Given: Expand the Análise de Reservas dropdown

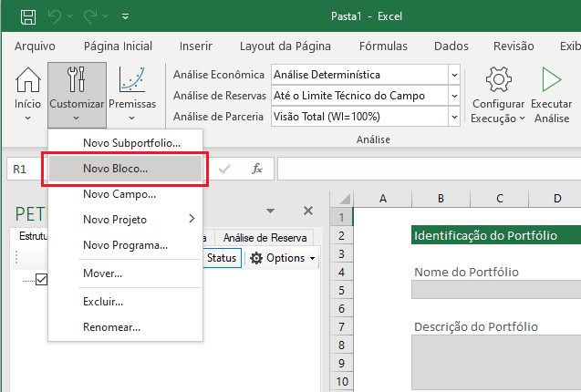Looking at the screenshot, I should point(454,96).
